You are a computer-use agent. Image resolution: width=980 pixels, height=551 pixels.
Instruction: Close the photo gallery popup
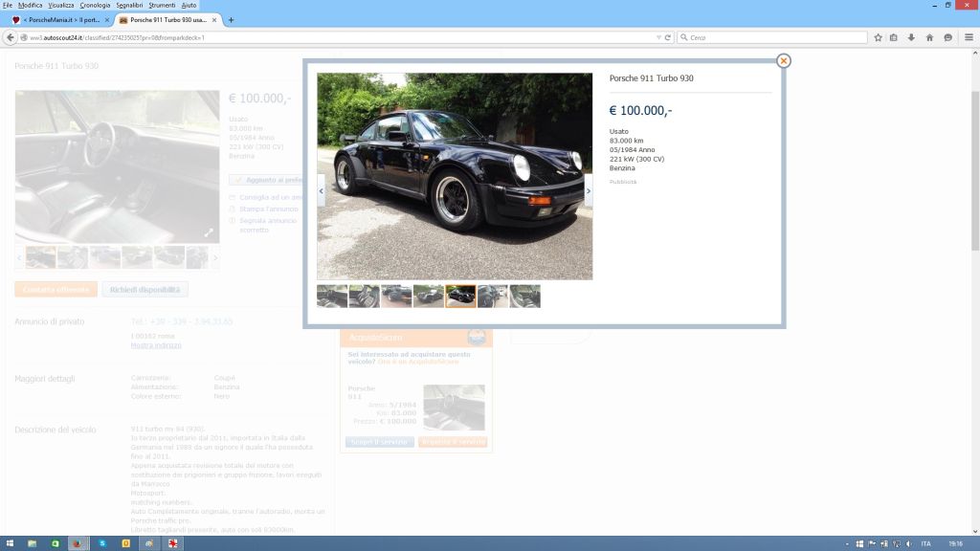(783, 60)
